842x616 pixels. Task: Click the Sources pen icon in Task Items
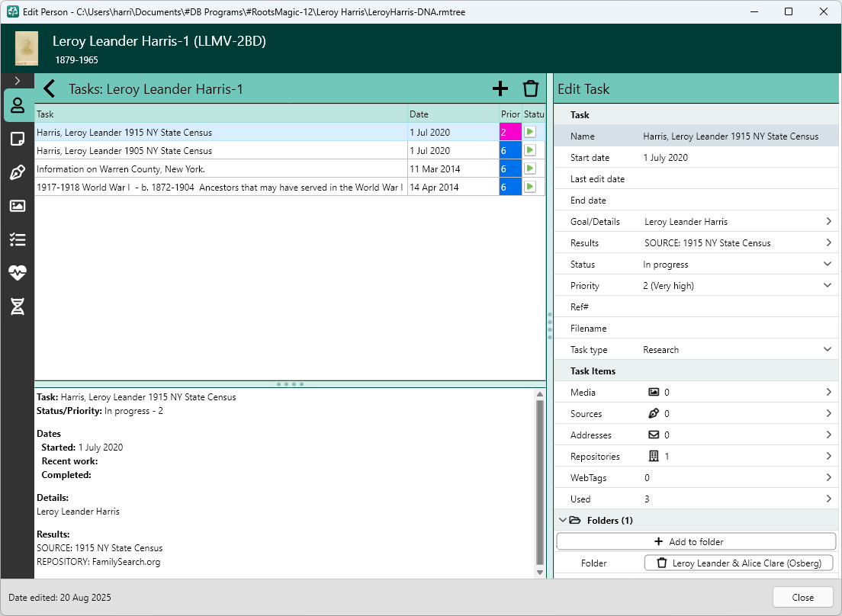(x=654, y=414)
